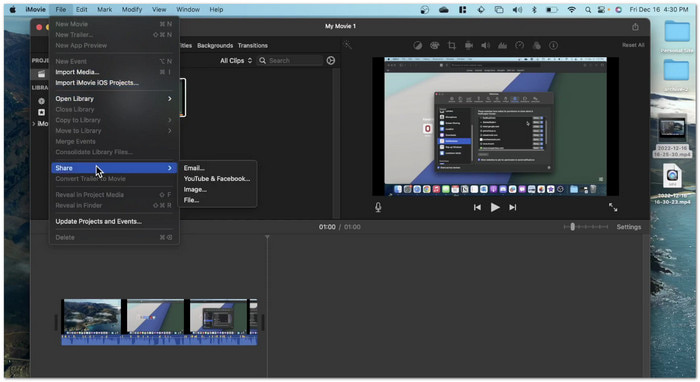Click the iCloud menu bar icon
The height and width of the screenshot is (382, 700).
[x=444, y=9]
